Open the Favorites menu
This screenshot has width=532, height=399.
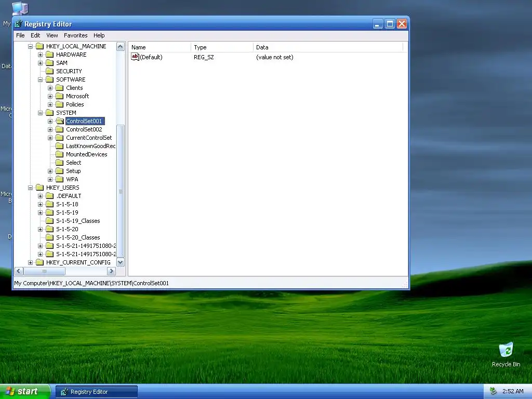(x=76, y=35)
